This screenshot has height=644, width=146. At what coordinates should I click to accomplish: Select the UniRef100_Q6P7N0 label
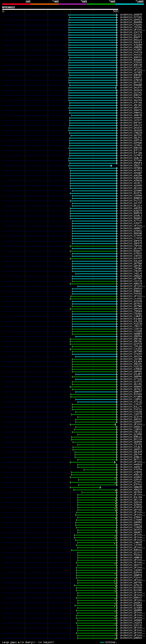131,583
